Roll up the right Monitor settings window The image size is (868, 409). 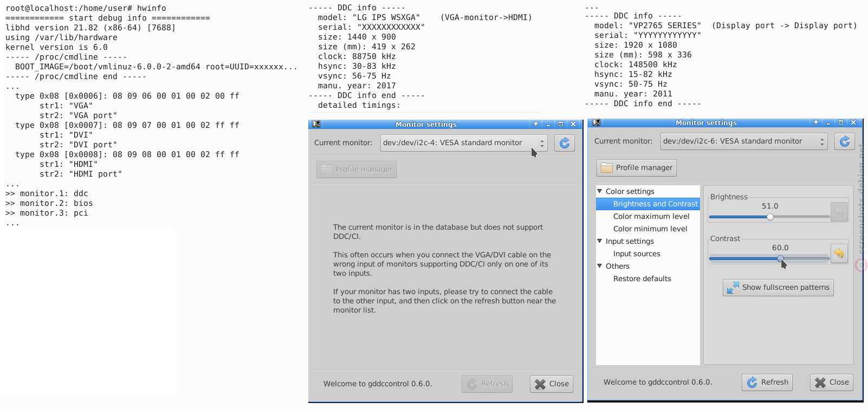click(816, 122)
